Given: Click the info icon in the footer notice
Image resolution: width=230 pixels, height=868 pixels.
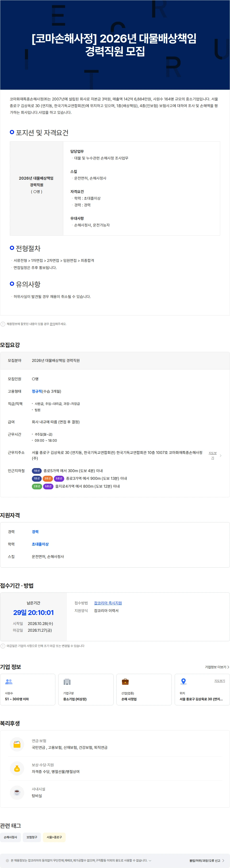Looking at the screenshot, I should (7, 861).
